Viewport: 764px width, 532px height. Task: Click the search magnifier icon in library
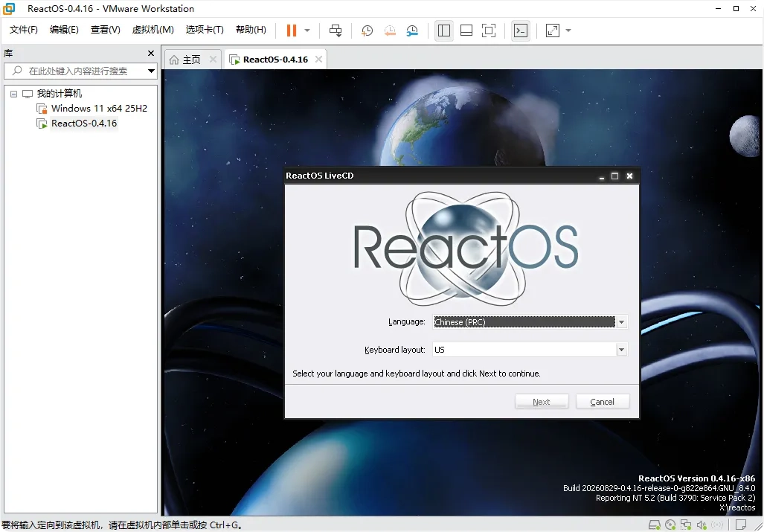(x=17, y=71)
